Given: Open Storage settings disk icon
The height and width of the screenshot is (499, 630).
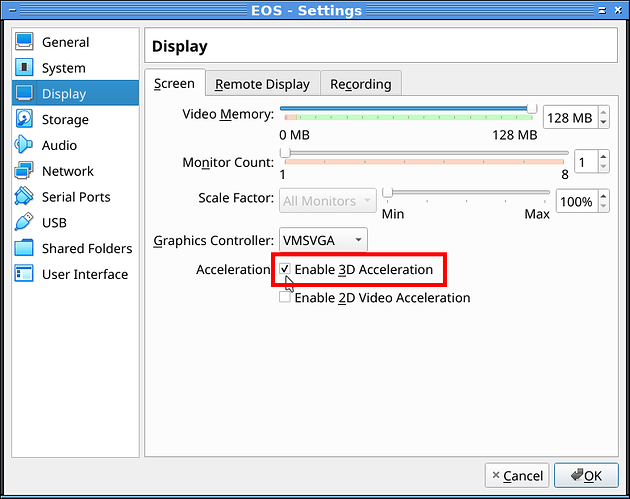Looking at the screenshot, I should point(25,119).
